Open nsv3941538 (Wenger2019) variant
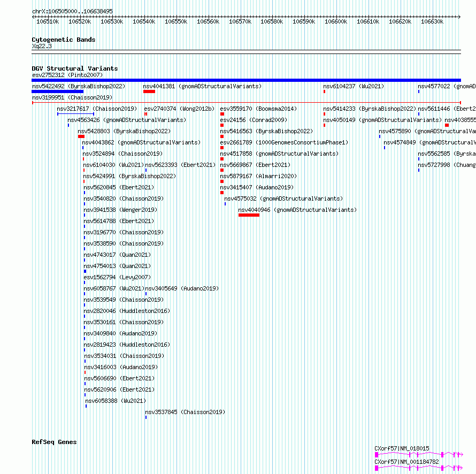 pyautogui.click(x=120, y=210)
